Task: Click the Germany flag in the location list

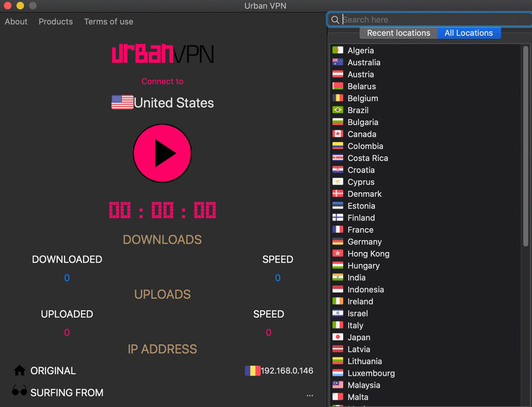Action: click(337, 242)
